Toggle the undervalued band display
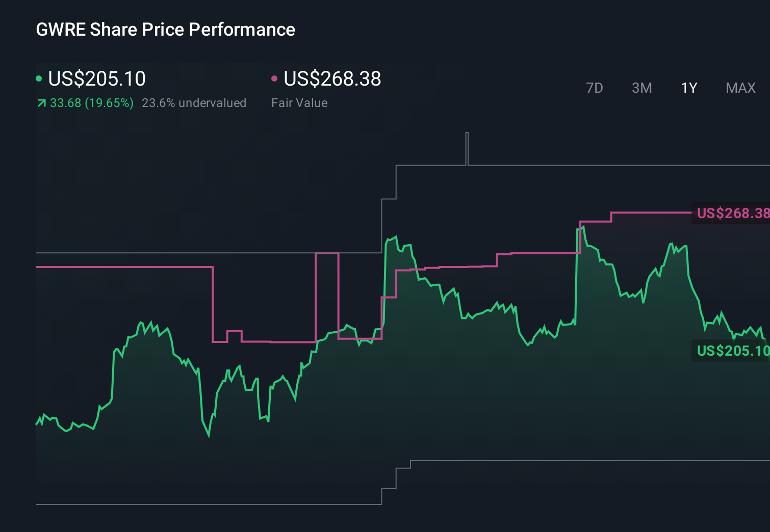This screenshot has width=770, height=532. (194, 102)
